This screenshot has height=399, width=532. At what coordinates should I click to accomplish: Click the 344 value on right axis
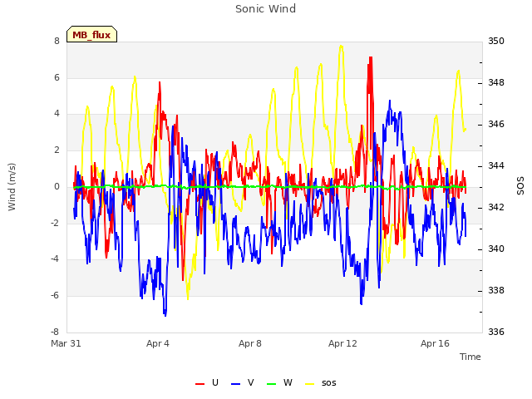(496, 166)
